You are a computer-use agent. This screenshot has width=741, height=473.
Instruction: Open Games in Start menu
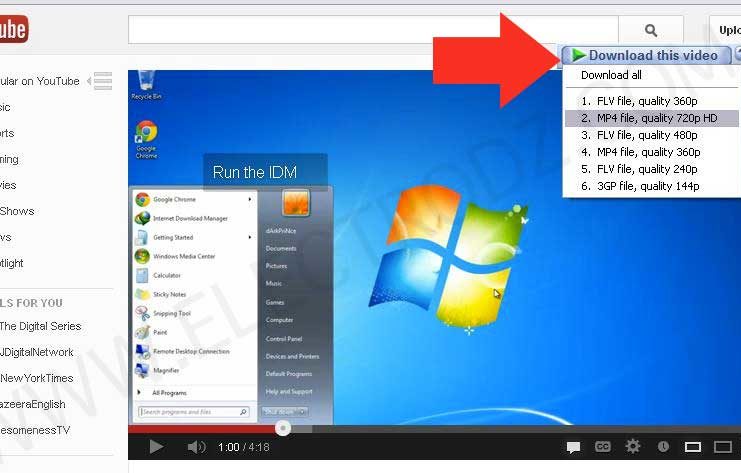pos(275,302)
